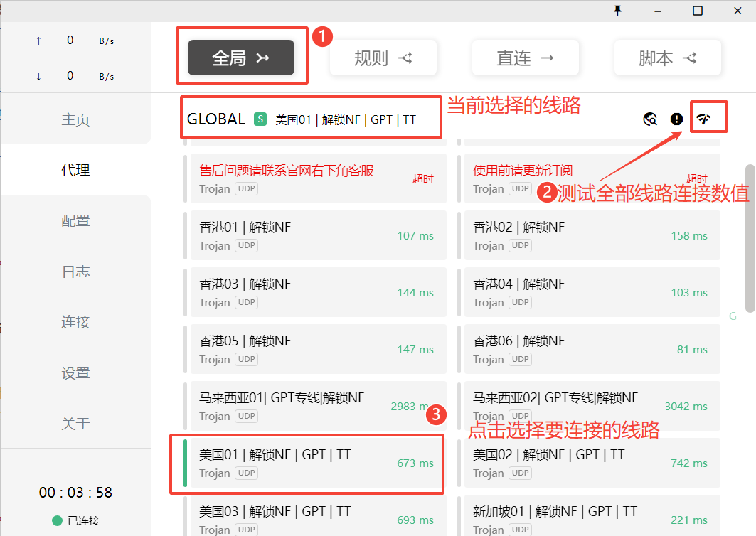756x536 pixels.
Task: Click the UDP tag under 香港01
Action: (247, 245)
